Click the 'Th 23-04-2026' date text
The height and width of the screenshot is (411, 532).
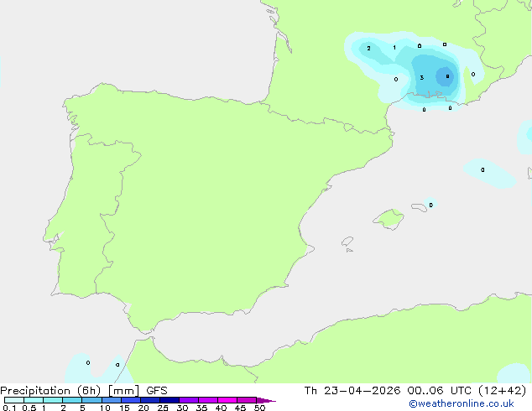coord(352,391)
